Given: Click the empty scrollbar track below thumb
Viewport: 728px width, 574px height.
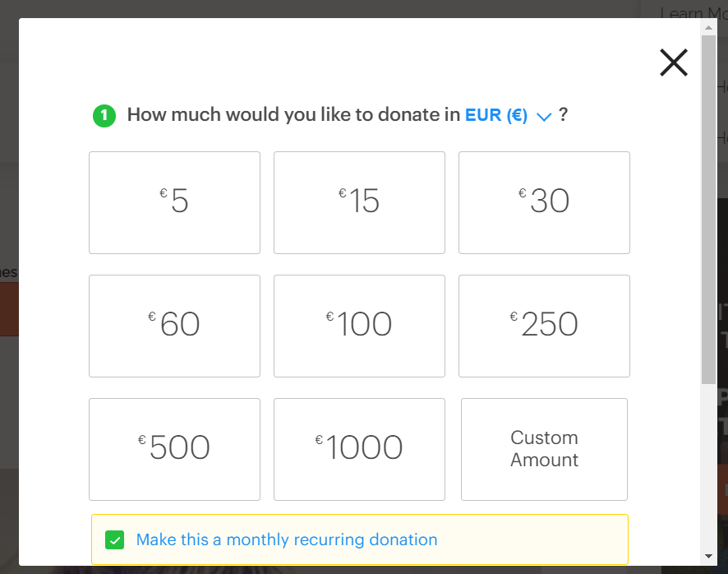Looking at the screenshot, I should (x=708, y=466).
